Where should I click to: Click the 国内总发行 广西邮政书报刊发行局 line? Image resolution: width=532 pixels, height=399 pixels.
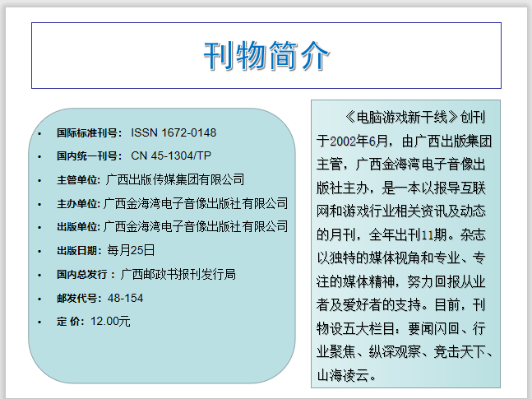[146, 274]
